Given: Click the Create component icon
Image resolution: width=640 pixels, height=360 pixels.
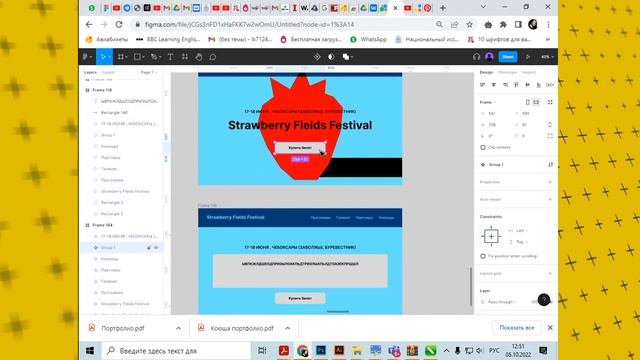Looking at the screenshot, I should tap(317, 57).
